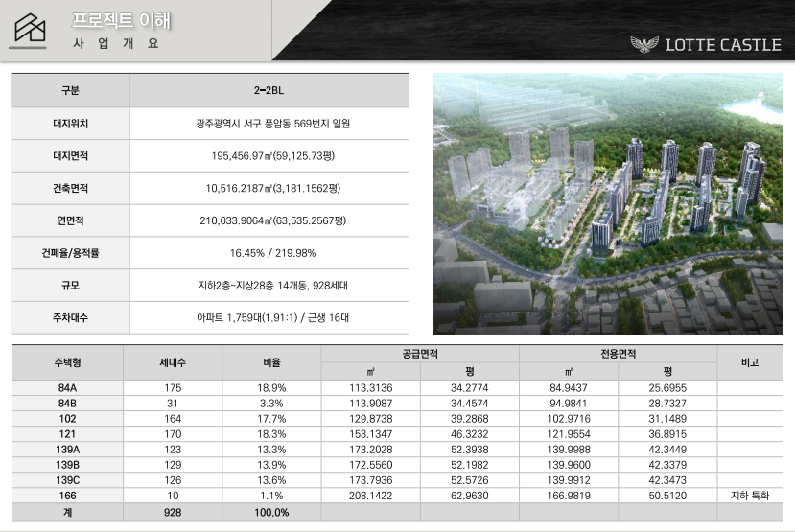Screen dimensions: 795x532
Task: Click the value '195,456.97㎡(59,125.73평)'
Action: click(272, 155)
